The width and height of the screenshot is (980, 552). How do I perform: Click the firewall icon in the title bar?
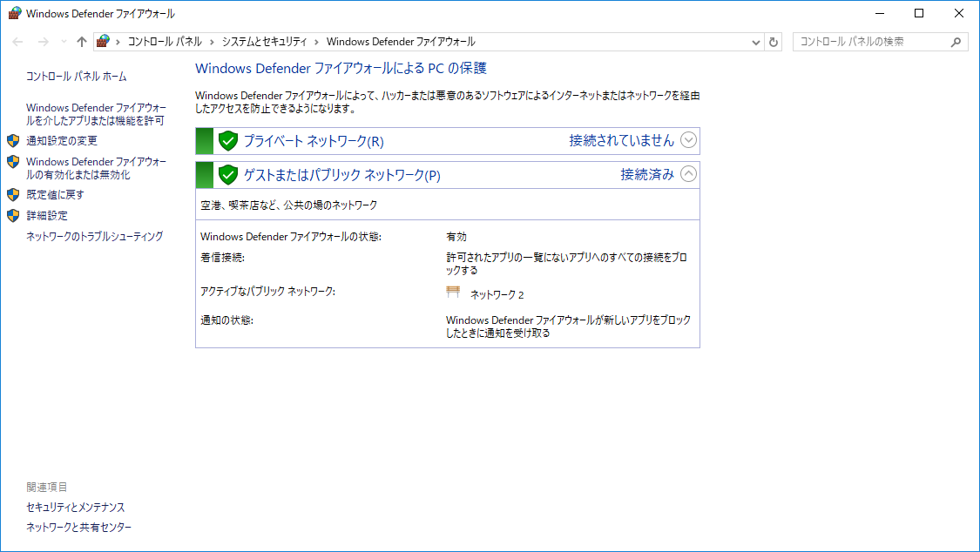click(x=15, y=13)
